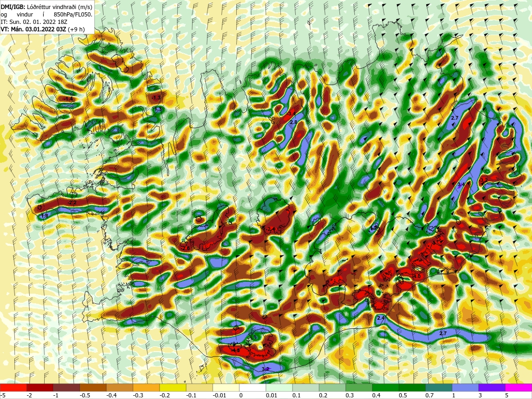532x399 pixels.
Task: Click the -2.2 value label on the map
Action: click(72, 203)
